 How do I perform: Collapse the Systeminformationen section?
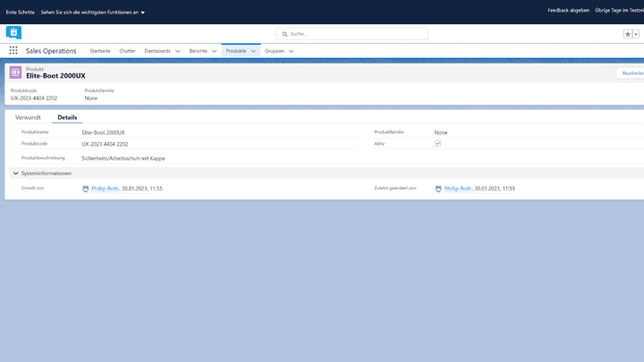point(13,173)
